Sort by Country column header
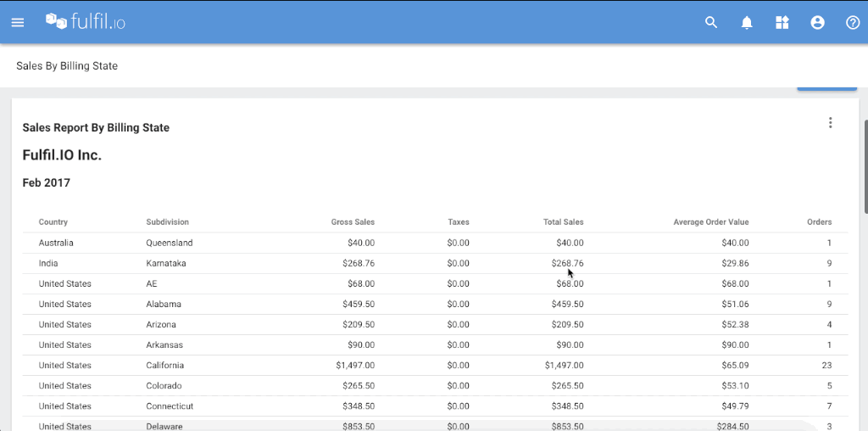 pos(53,222)
